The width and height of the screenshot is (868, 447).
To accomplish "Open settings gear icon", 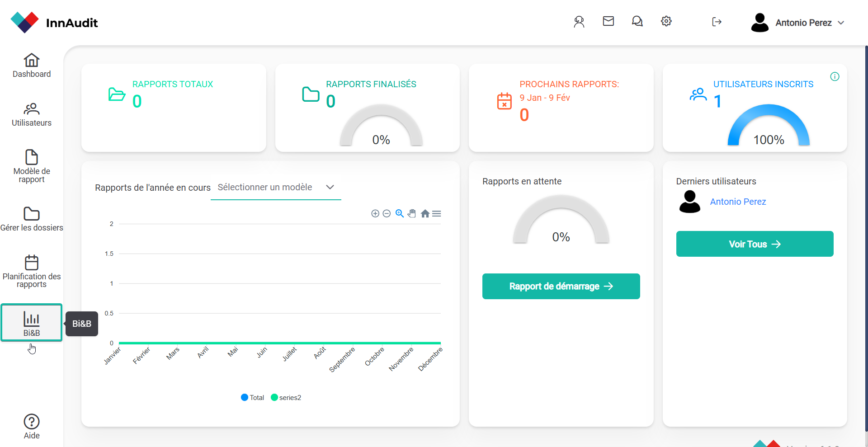I will point(666,21).
